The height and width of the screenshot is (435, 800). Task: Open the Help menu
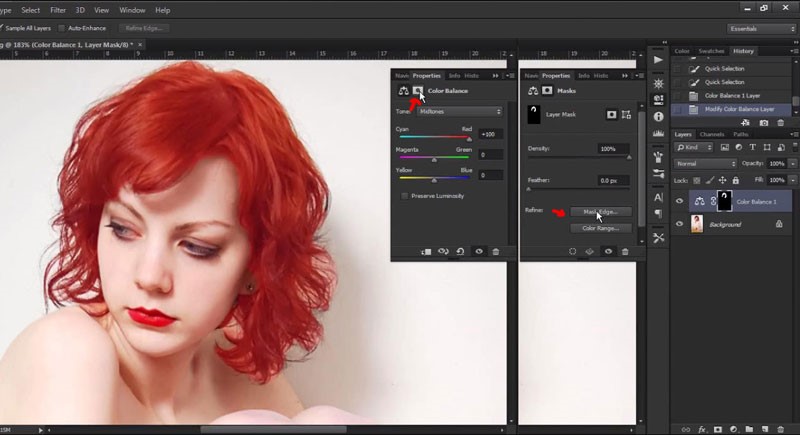coord(163,10)
